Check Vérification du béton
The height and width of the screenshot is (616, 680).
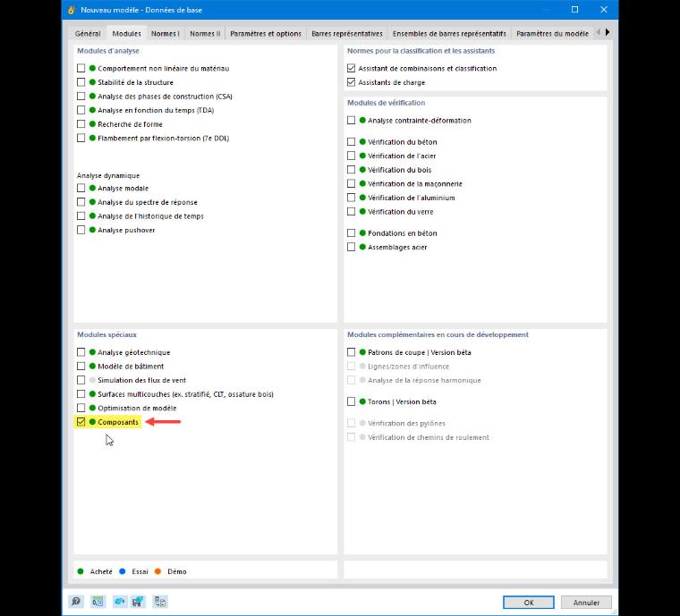(x=351, y=141)
